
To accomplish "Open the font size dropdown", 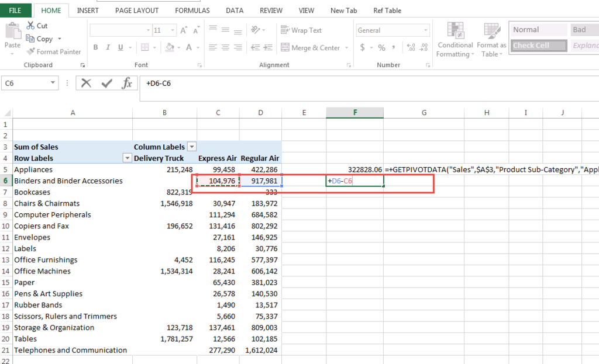I will pyautogui.click(x=173, y=30).
